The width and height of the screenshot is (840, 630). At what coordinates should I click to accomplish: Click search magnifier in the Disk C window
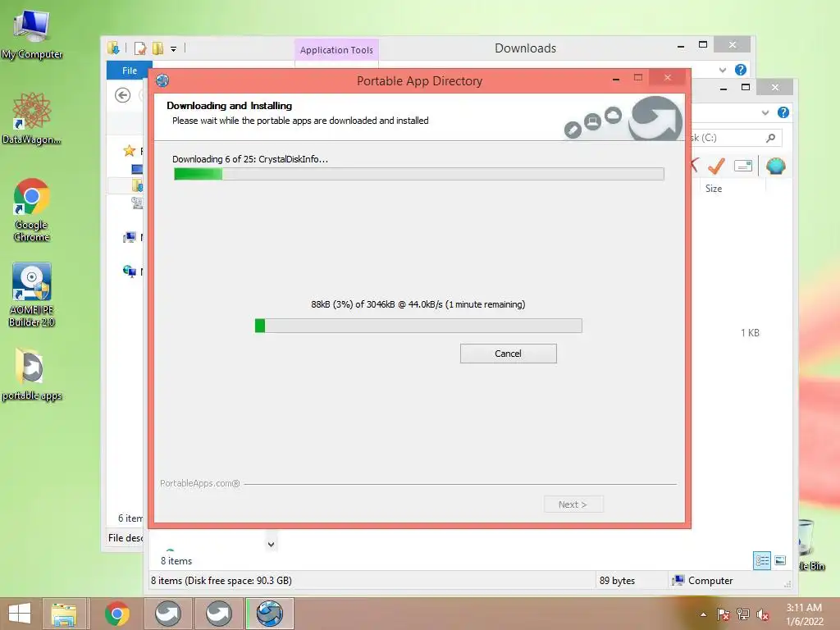point(770,138)
